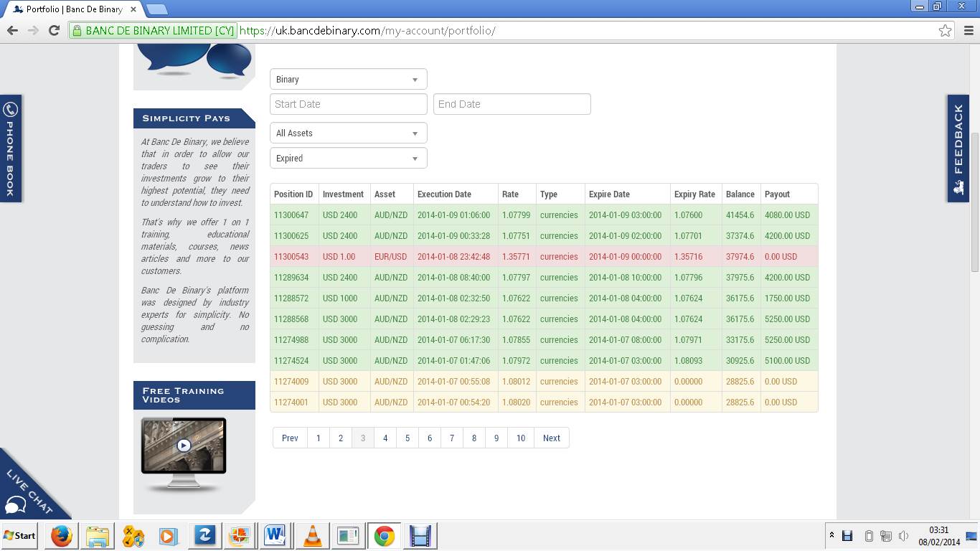980x551 pixels.
Task: Click the volume speaker tray icon
Action: (x=903, y=536)
